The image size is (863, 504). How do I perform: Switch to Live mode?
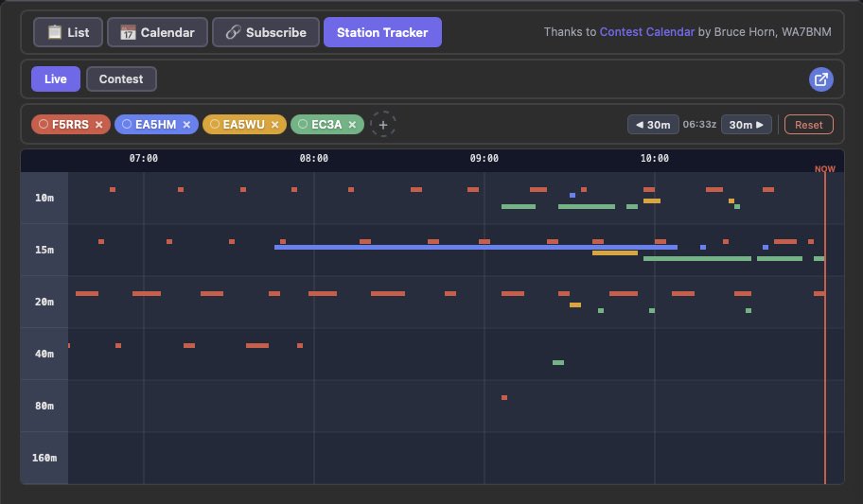[56, 79]
